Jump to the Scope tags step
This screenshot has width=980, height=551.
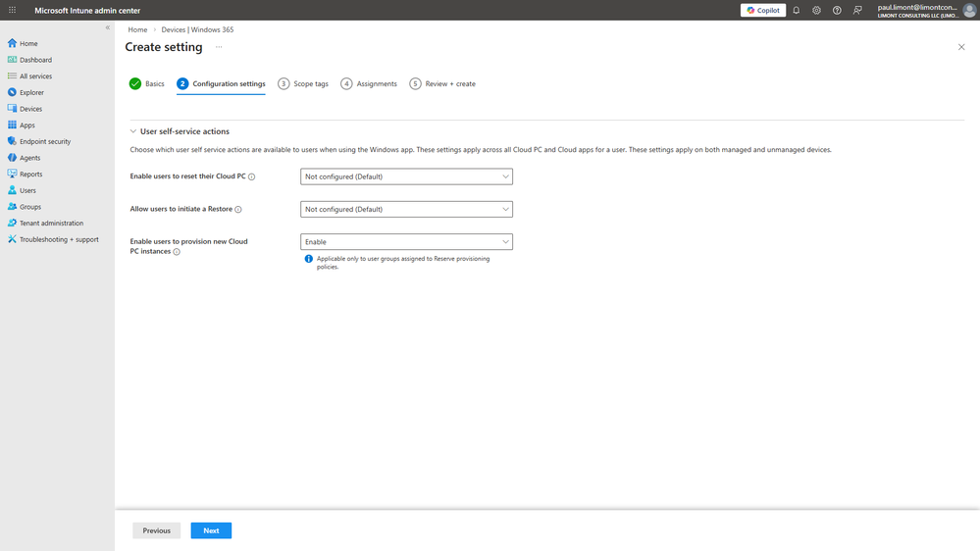(x=303, y=83)
